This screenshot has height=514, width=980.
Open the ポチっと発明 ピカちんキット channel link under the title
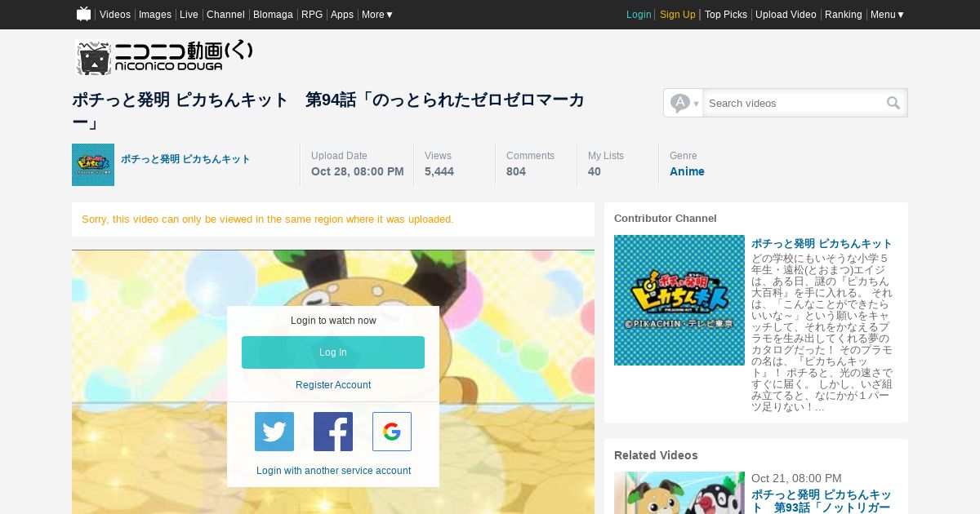185,159
